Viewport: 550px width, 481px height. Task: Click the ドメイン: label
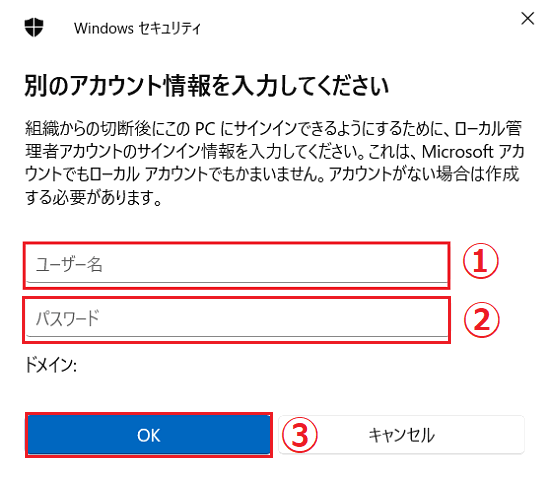point(51,365)
